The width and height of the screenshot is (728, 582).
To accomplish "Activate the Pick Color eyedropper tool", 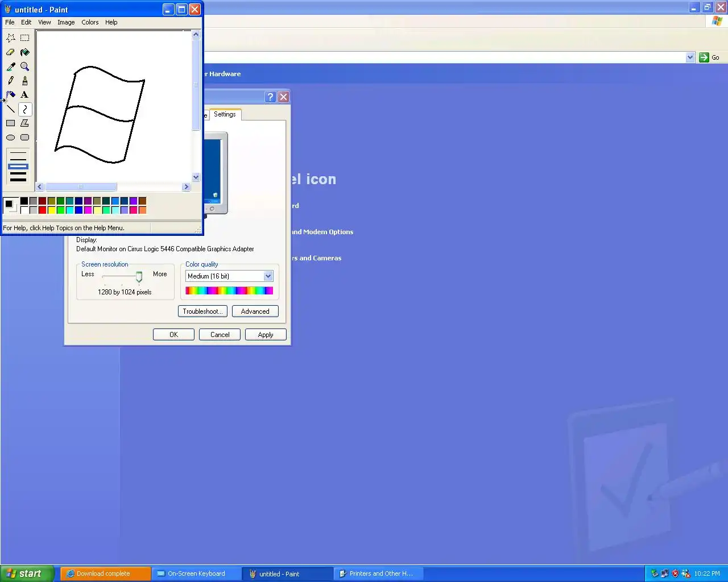I will pos(11,66).
